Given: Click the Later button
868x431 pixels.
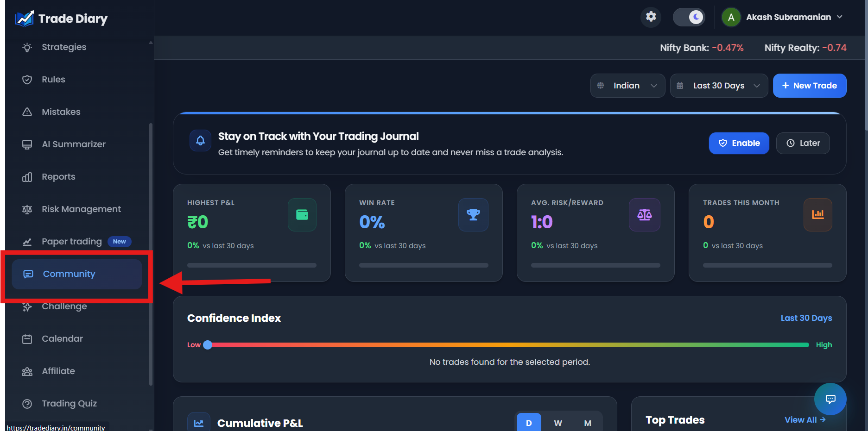Looking at the screenshot, I should pos(803,143).
